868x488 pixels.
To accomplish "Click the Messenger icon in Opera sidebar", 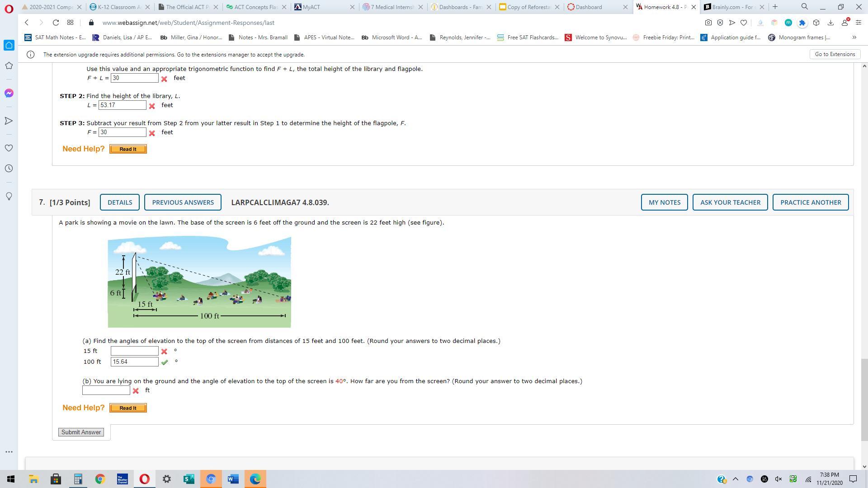I will pos(9,93).
